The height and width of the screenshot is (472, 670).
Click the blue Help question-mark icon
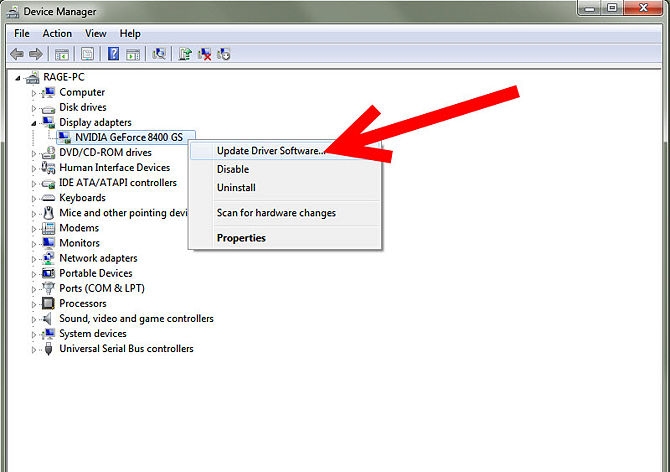coord(113,54)
